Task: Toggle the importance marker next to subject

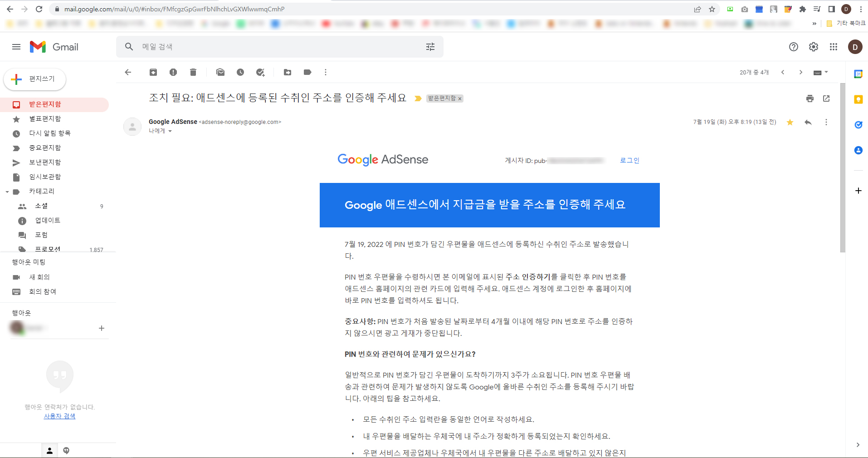Action: click(418, 98)
